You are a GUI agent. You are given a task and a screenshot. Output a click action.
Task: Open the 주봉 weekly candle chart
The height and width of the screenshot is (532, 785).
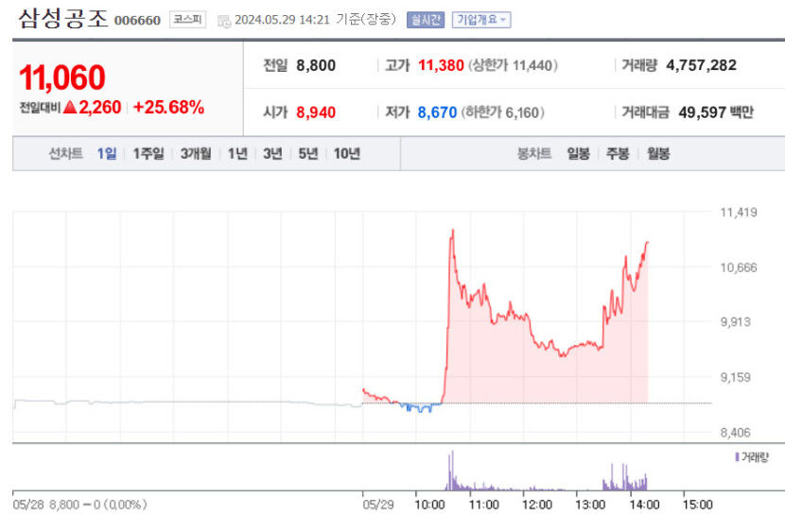point(618,153)
